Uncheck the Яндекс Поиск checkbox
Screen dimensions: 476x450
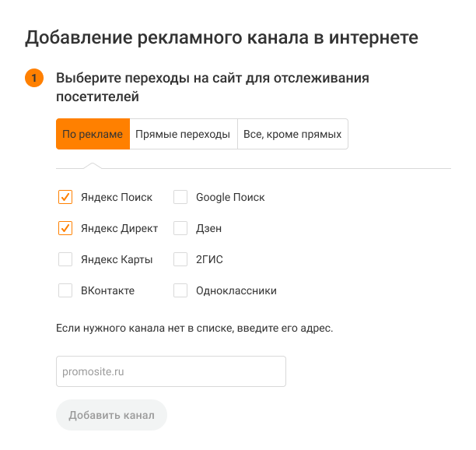(x=65, y=197)
